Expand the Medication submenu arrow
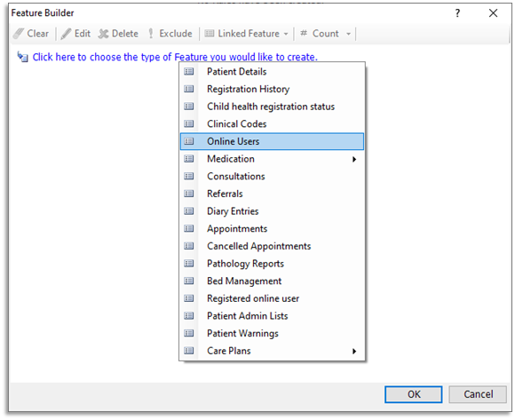 [x=354, y=159]
